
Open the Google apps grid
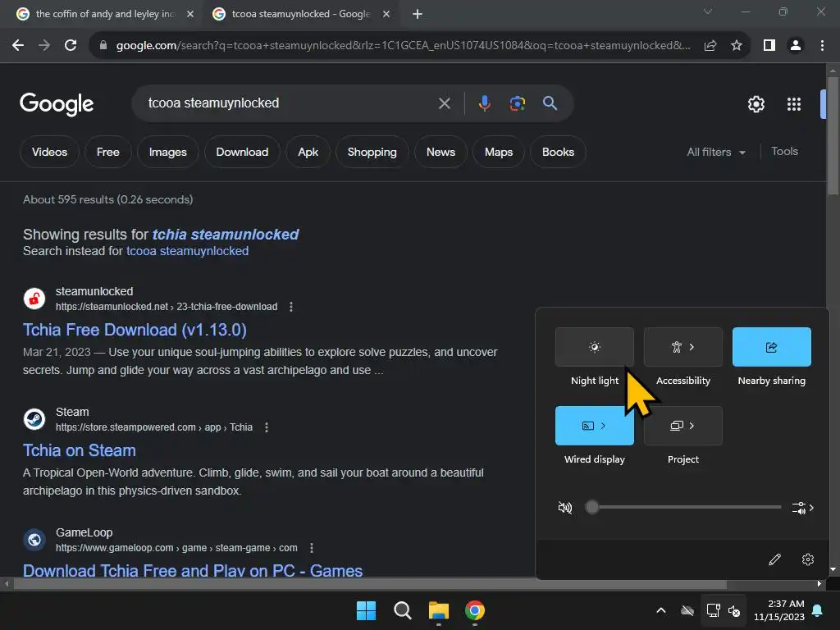click(794, 104)
